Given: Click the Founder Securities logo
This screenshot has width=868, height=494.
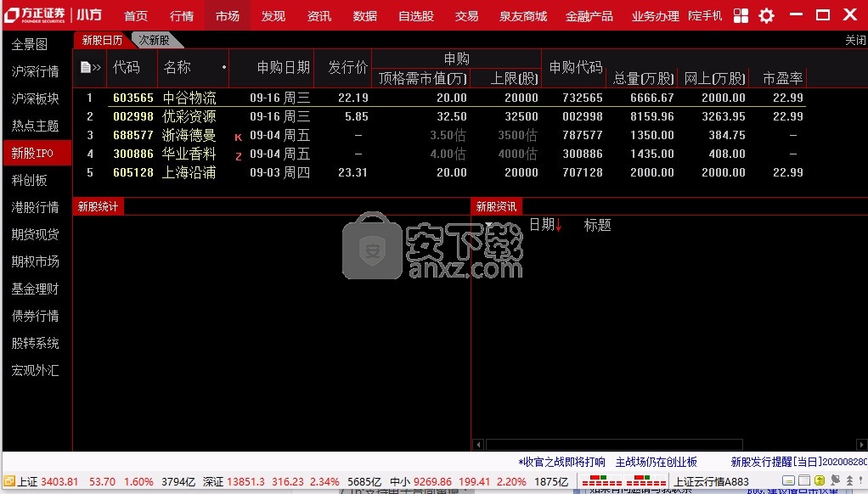Looking at the screenshot, I should click(36, 15).
